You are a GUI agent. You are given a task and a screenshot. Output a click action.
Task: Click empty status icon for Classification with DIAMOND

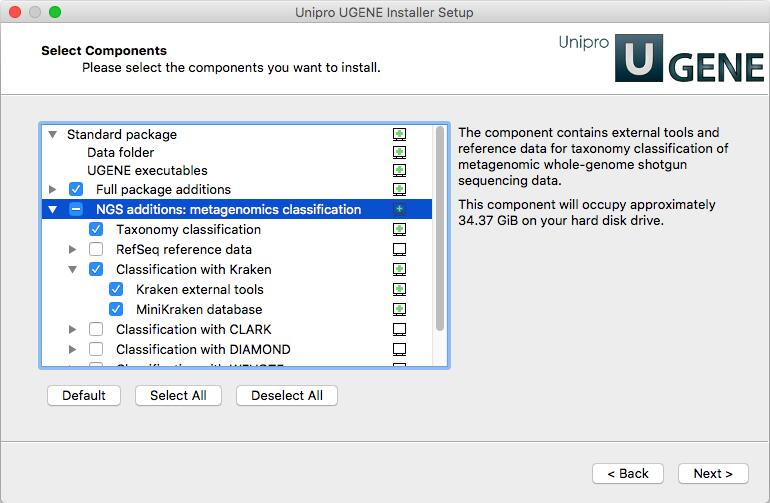(399, 349)
